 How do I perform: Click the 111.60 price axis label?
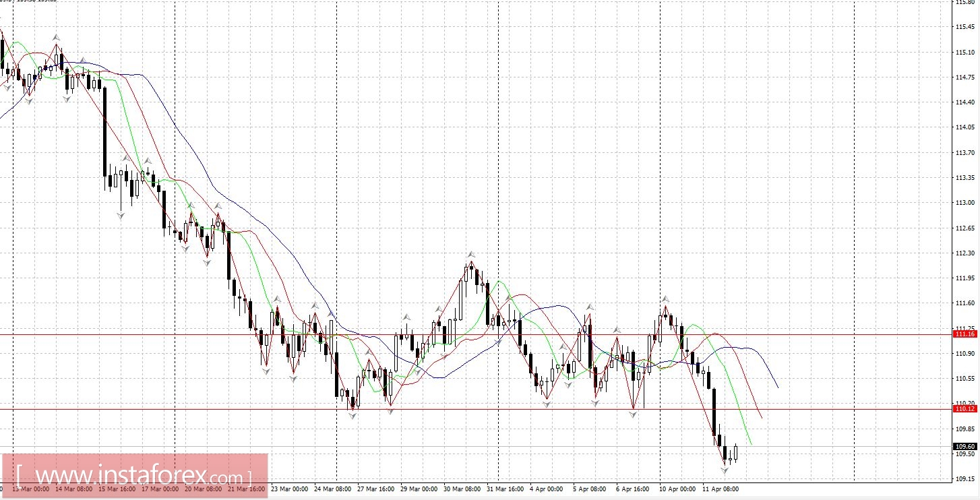[965, 303]
